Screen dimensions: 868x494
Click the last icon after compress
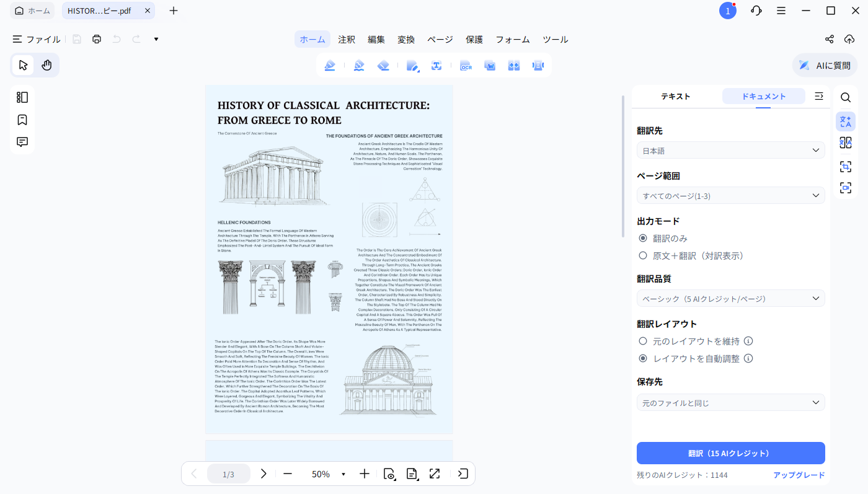point(538,66)
